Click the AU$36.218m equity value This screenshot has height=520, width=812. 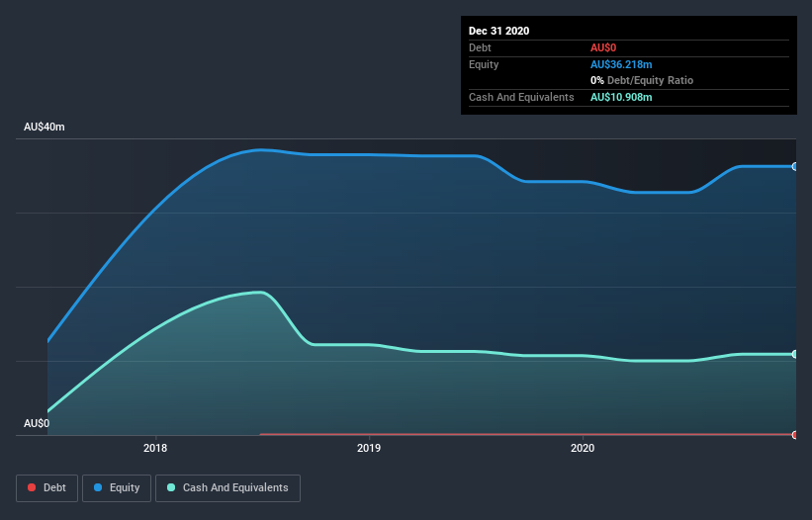[x=621, y=64]
